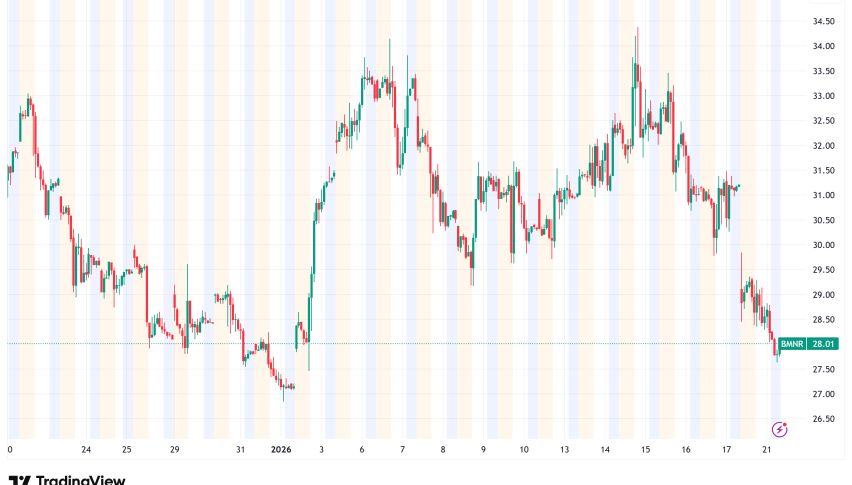
Task: Click the 34.50 price axis label
Action: pos(823,22)
